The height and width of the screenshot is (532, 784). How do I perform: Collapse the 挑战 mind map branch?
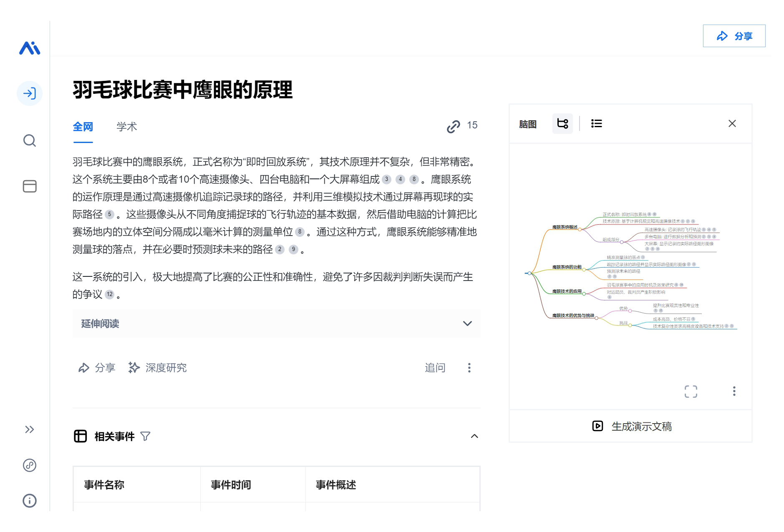click(x=630, y=325)
